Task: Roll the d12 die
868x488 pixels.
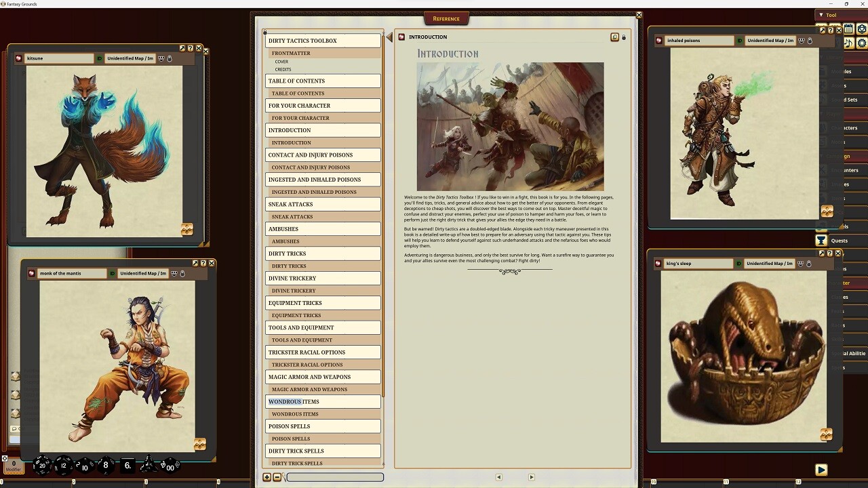Action: (63, 466)
